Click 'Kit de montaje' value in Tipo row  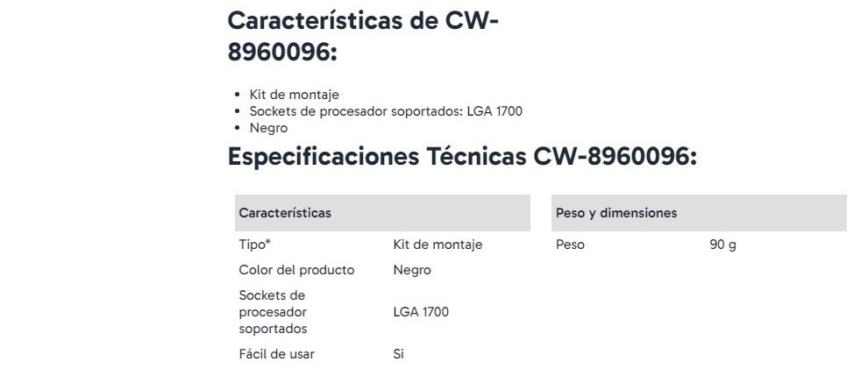(x=438, y=245)
